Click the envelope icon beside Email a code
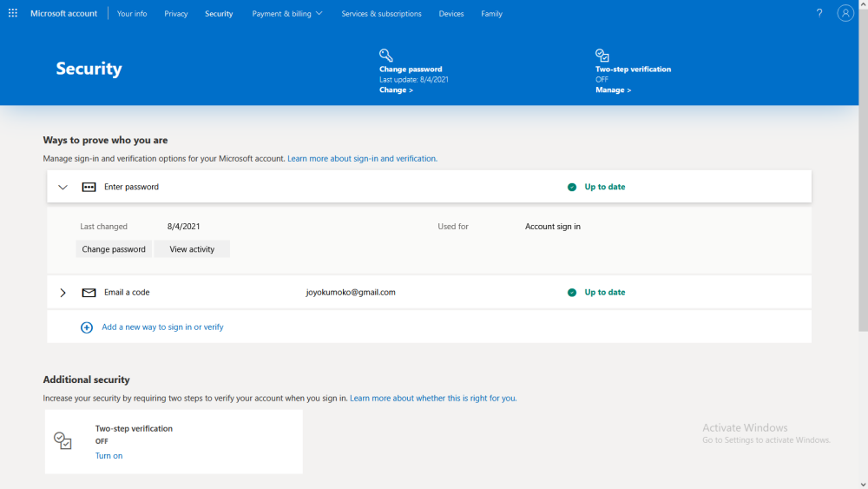 pos(89,293)
